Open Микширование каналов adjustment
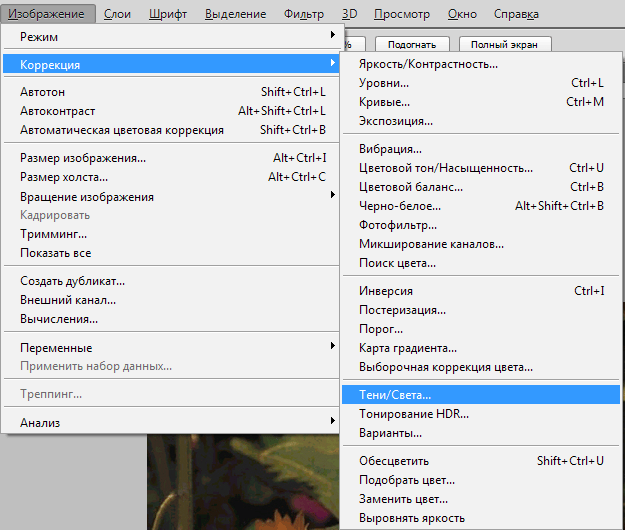The height and width of the screenshot is (530, 625). [x=481, y=243]
